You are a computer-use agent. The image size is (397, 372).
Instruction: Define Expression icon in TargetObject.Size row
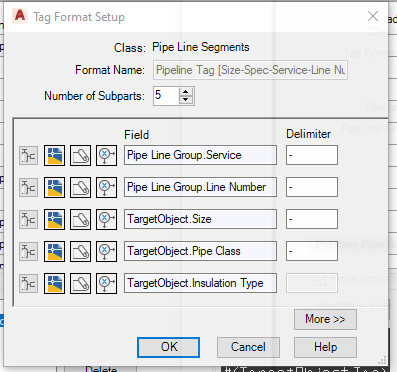tap(106, 219)
